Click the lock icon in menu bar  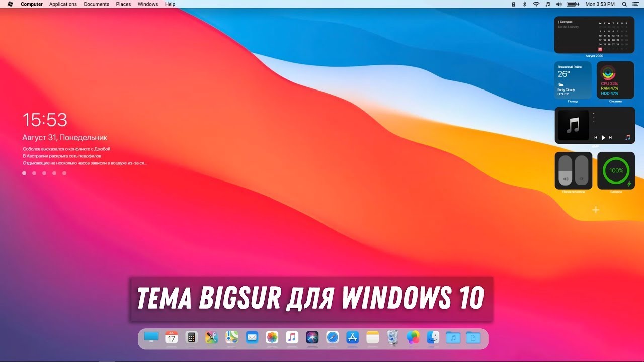click(513, 4)
